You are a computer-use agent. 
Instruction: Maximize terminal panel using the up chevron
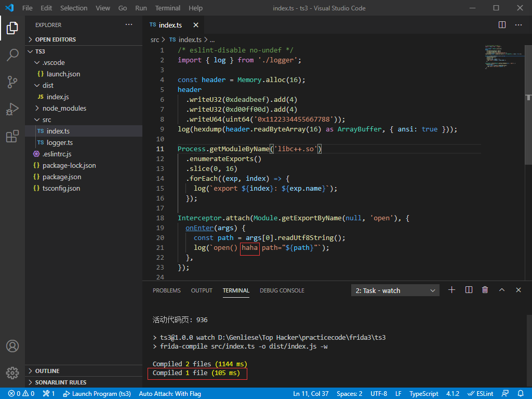[x=502, y=290]
